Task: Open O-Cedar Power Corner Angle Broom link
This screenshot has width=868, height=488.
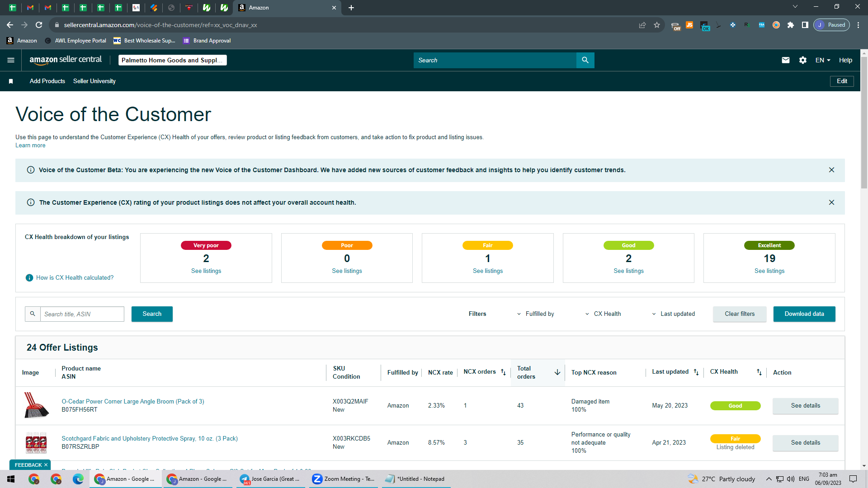Action: (133, 402)
